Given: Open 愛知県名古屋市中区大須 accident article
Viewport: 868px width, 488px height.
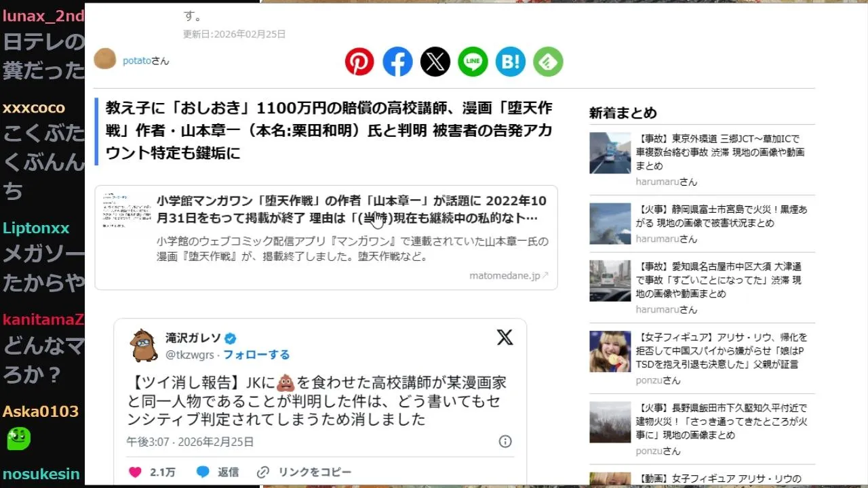Looking at the screenshot, I should [719, 280].
